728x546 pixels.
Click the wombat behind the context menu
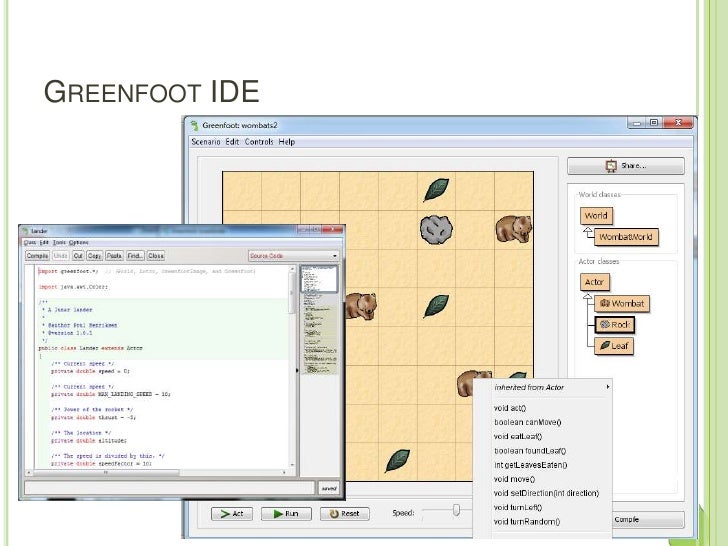pyautogui.click(x=467, y=383)
